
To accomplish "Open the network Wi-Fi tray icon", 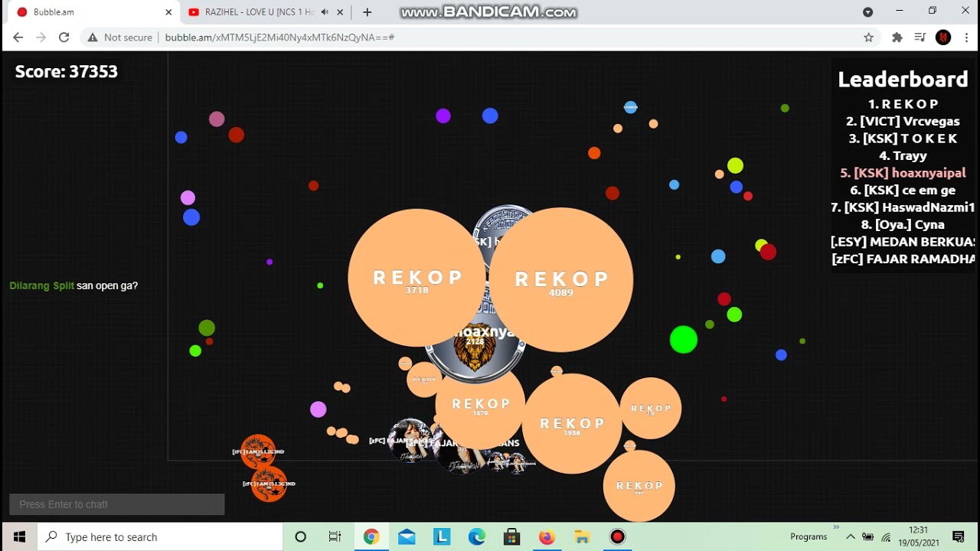I will pyautogui.click(x=886, y=536).
